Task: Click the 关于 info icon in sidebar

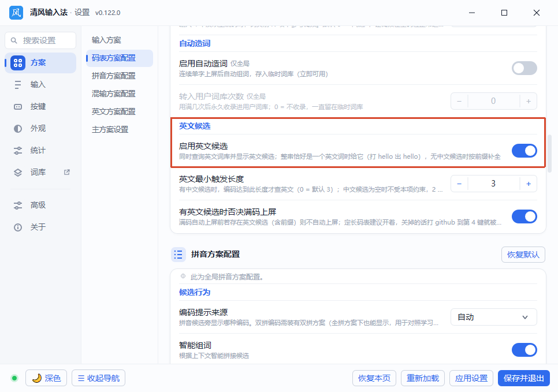Action: pyautogui.click(x=18, y=227)
